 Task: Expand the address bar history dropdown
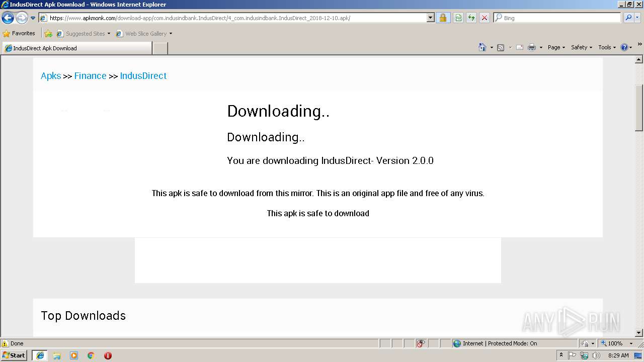(x=431, y=18)
